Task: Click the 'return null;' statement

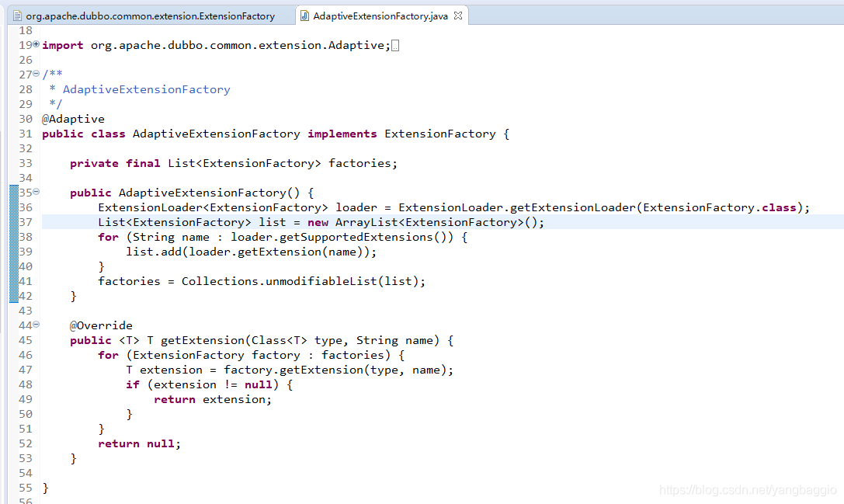Action: [140, 443]
